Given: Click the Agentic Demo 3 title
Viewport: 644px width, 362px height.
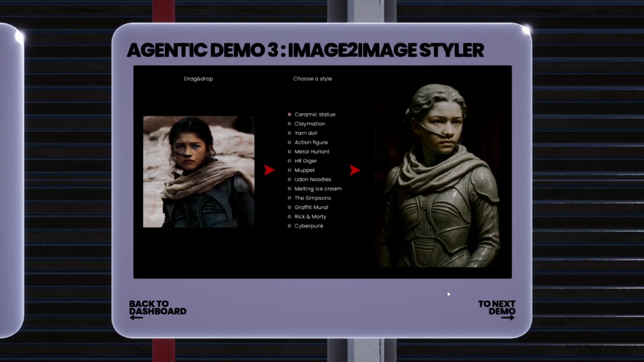Looking at the screenshot, I should pos(305,50).
